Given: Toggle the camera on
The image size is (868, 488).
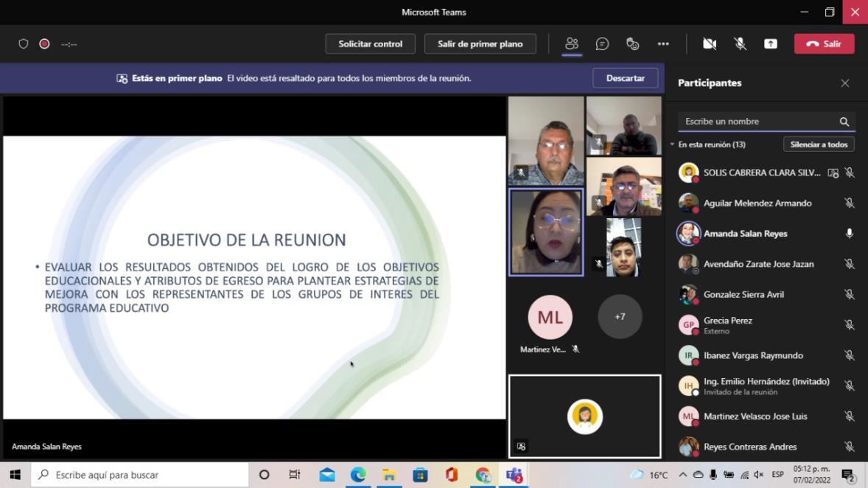Looking at the screenshot, I should [710, 43].
